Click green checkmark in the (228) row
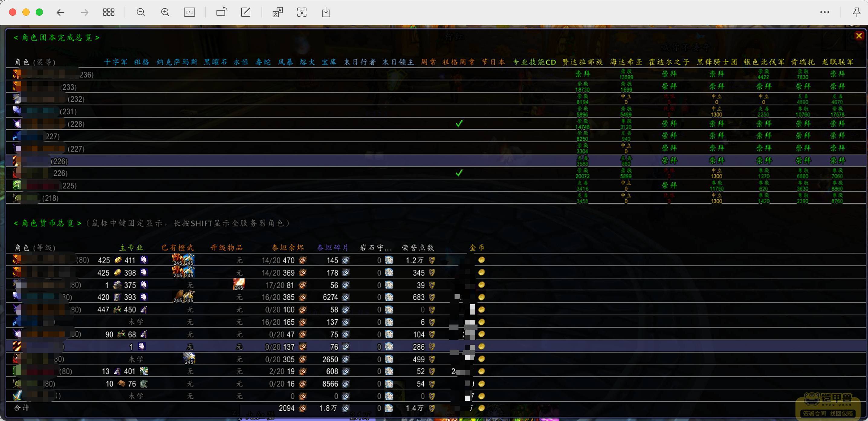 [x=459, y=124]
